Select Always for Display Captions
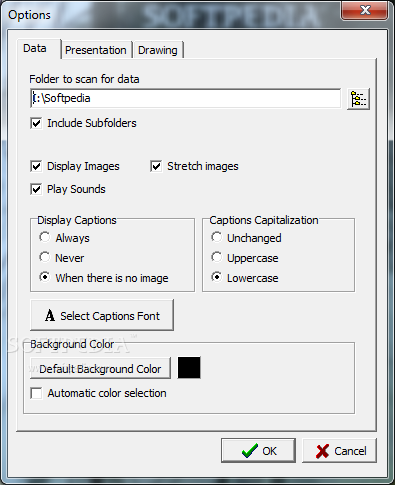395x485 pixels. coord(45,237)
